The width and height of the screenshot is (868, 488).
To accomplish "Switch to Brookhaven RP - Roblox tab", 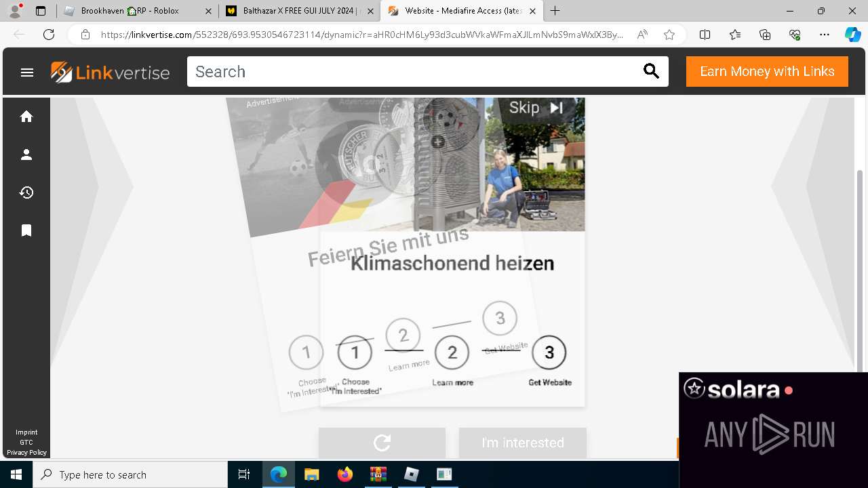I will (x=137, y=11).
